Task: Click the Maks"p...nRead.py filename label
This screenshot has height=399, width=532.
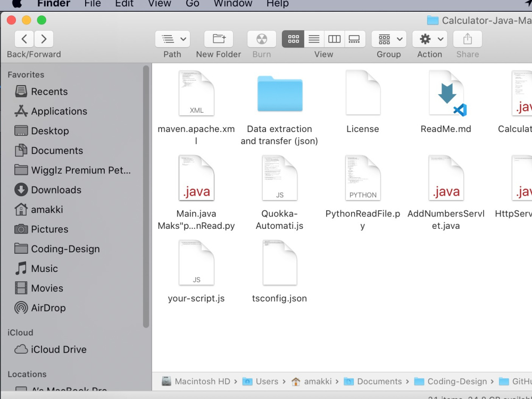Action: click(196, 226)
